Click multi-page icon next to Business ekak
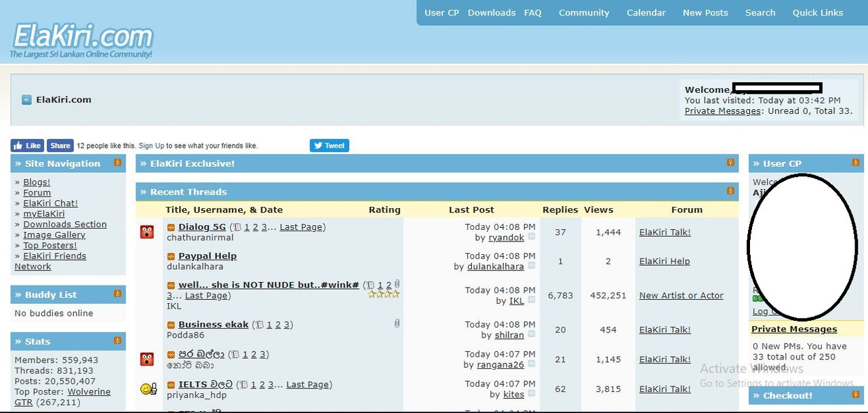Viewport: 868px width, 413px height. click(260, 326)
